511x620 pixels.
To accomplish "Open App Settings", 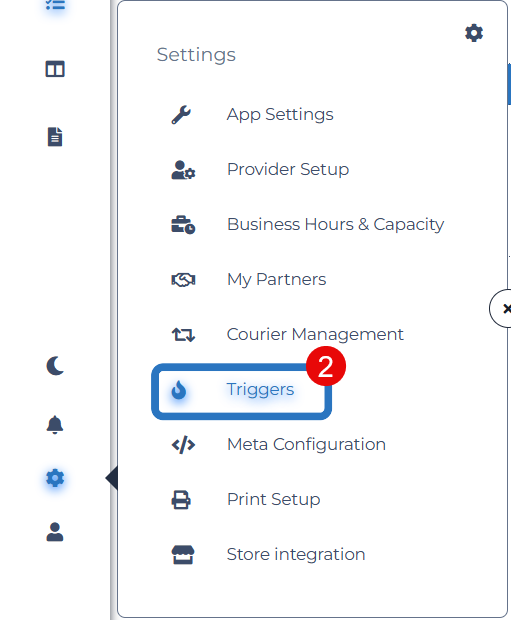I will pyautogui.click(x=280, y=114).
